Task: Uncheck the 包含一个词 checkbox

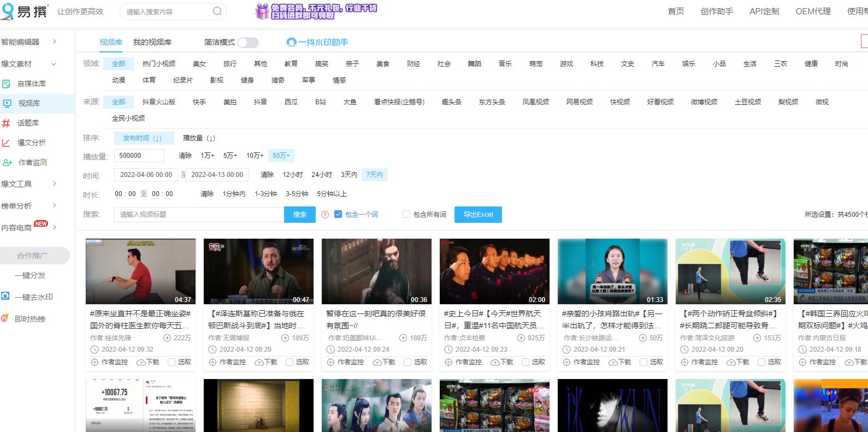Action: [338, 215]
